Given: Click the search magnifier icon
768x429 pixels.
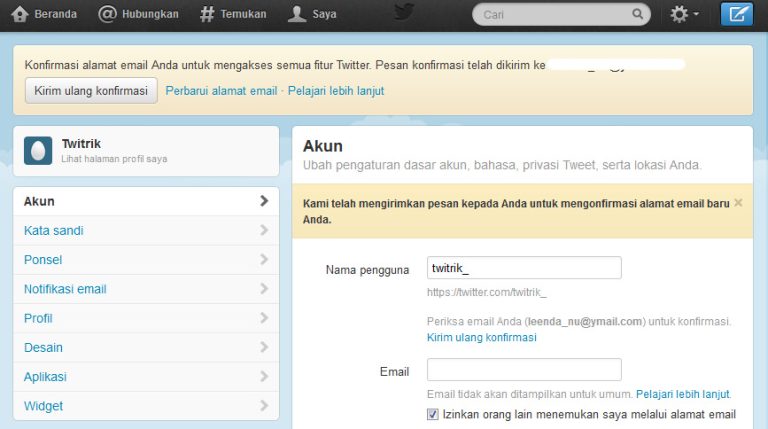Looking at the screenshot, I should (637, 14).
